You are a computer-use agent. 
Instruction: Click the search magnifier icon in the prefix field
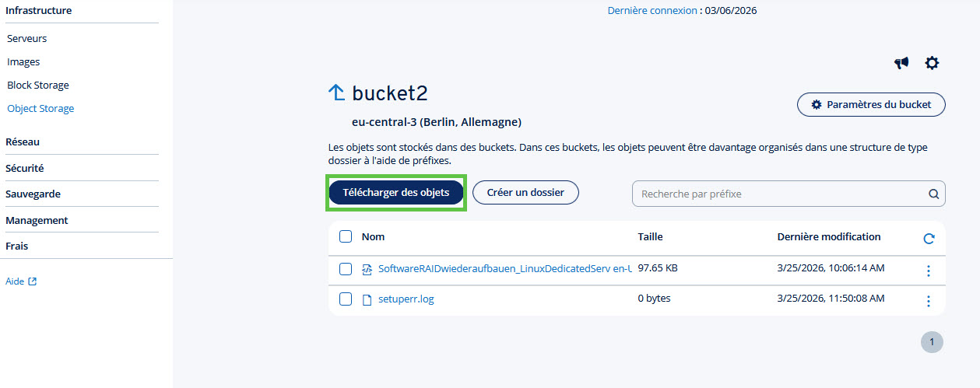click(x=933, y=194)
